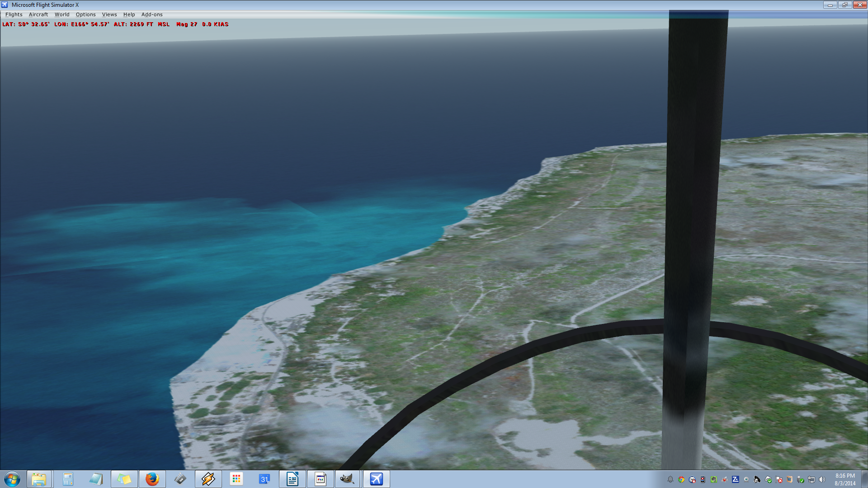Image resolution: width=868 pixels, height=488 pixels.
Task: Open the movie clapperboard app on taskbar
Action: pos(180,479)
